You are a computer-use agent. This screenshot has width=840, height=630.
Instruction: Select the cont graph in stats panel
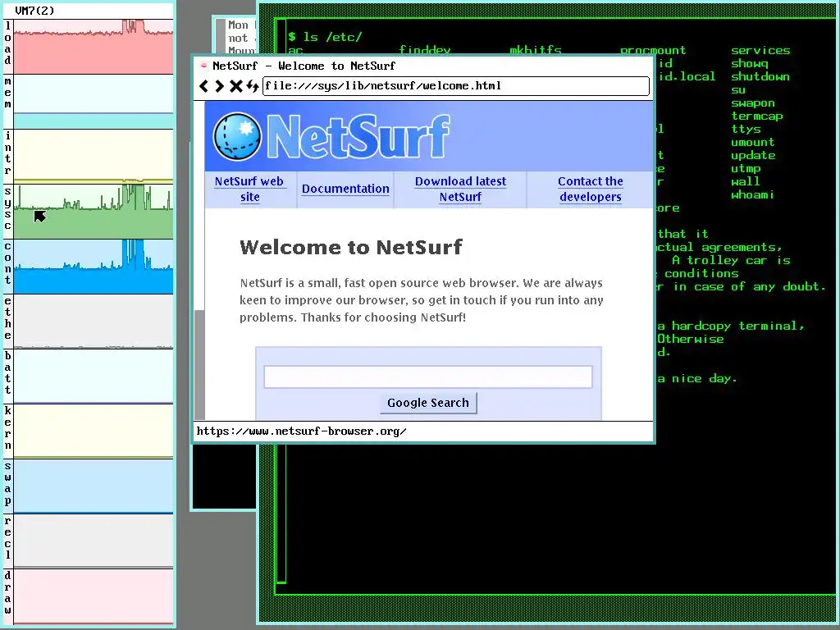point(94,267)
